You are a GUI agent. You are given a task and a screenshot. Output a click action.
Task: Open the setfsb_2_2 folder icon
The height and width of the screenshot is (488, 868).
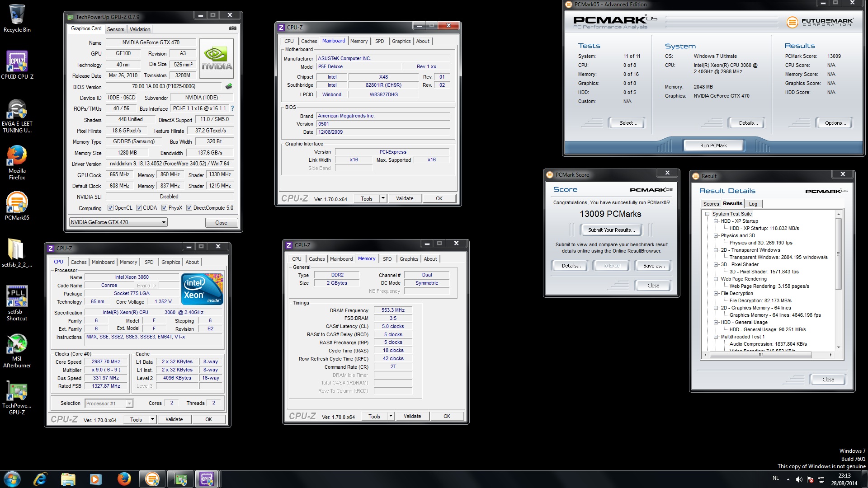(x=17, y=253)
